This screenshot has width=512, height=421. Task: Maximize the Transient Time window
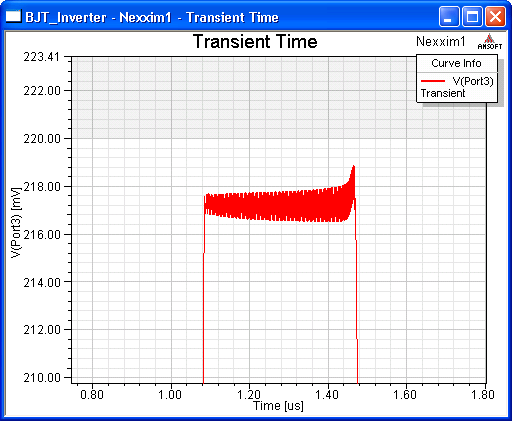click(x=472, y=16)
